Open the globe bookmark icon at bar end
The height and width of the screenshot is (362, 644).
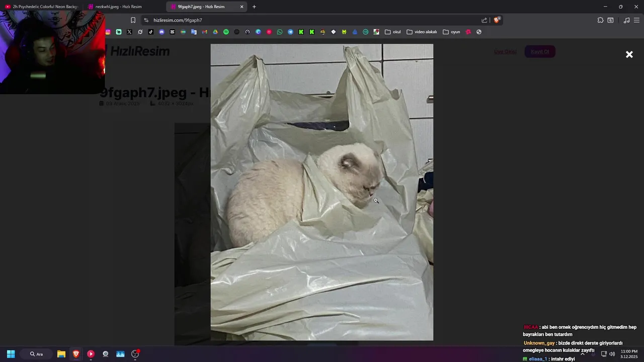[479, 32]
